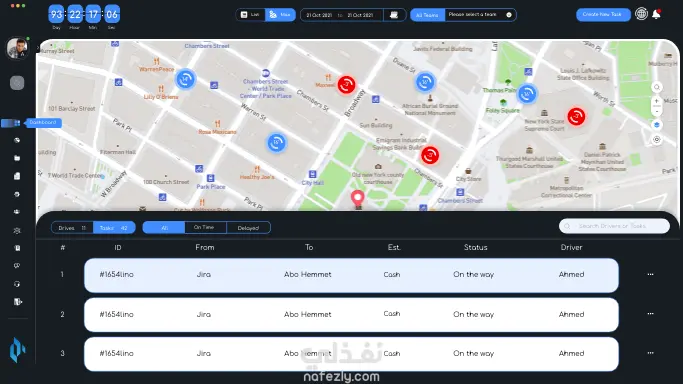
Task: Click the Create New Task button
Action: click(603, 14)
